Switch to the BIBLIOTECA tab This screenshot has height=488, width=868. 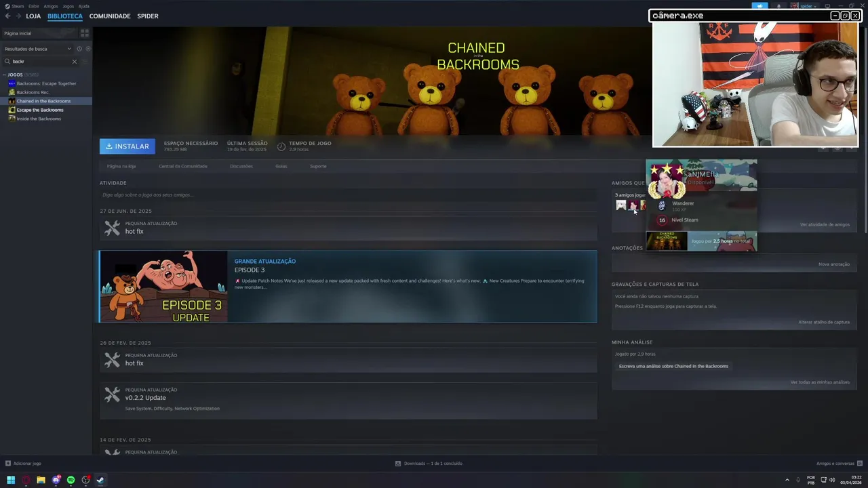(65, 16)
